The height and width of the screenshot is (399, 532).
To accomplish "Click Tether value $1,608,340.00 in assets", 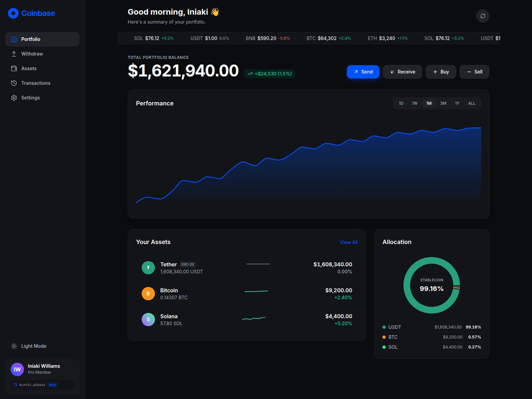I will [x=332, y=264].
